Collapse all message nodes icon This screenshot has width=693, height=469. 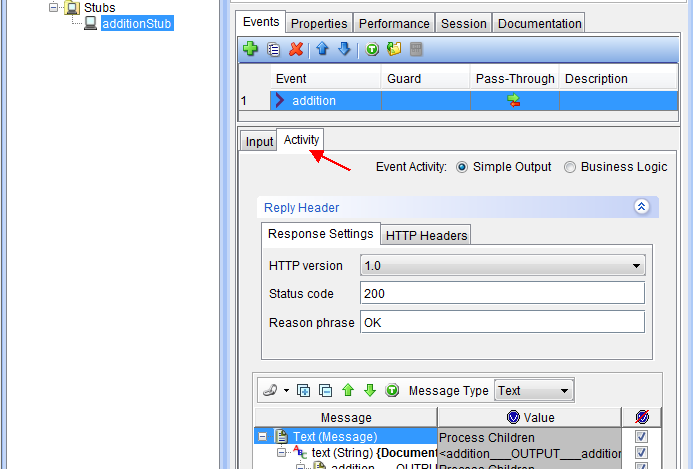click(326, 391)
